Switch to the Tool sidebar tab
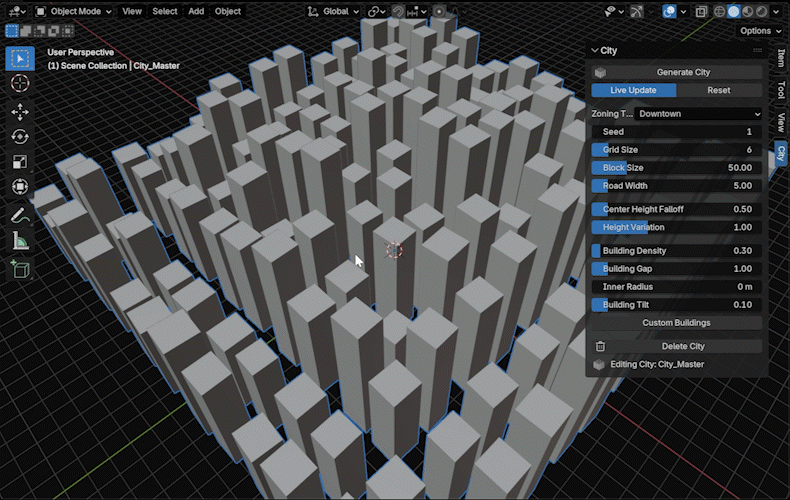 click(781, 90)
